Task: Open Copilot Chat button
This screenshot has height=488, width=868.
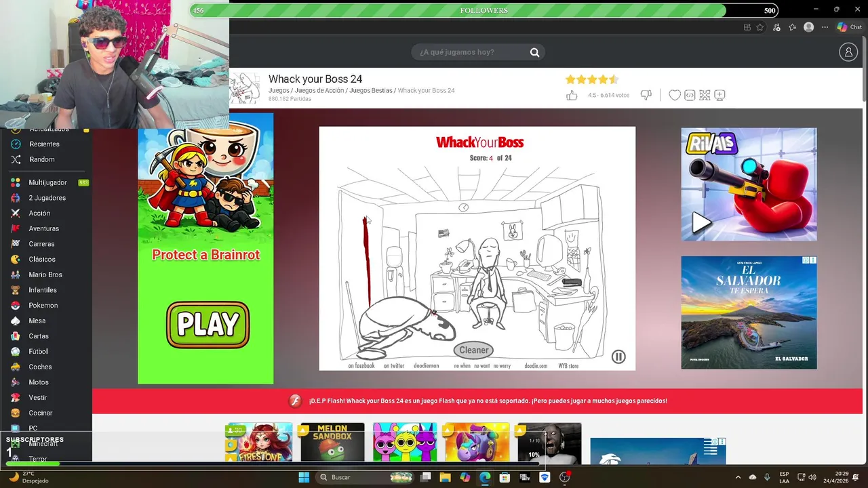Action: tap(849, 27)
